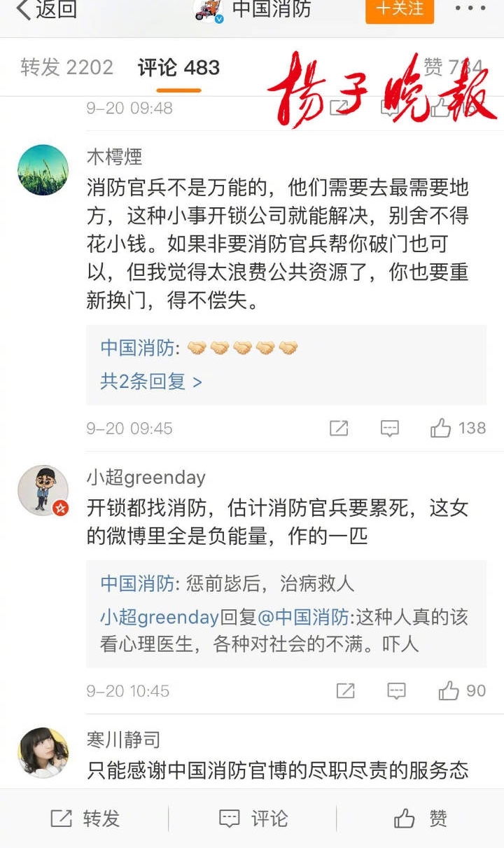The width and height of the screenshot is (504, 848).
Task: Tap 评论 in the bottom bar
Action: coord(252,819)
